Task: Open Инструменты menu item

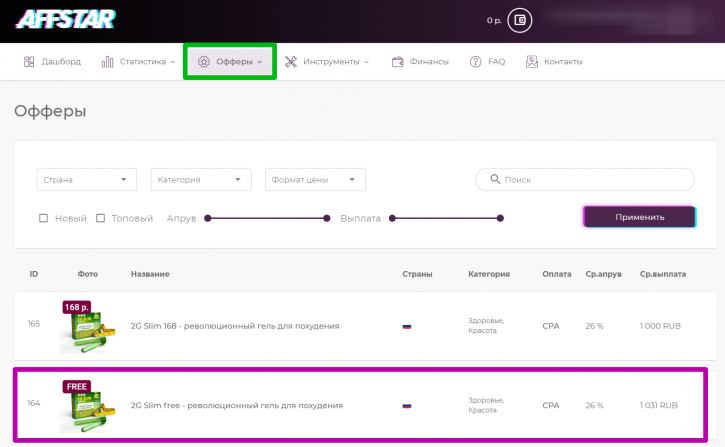Action: point(327,61)
